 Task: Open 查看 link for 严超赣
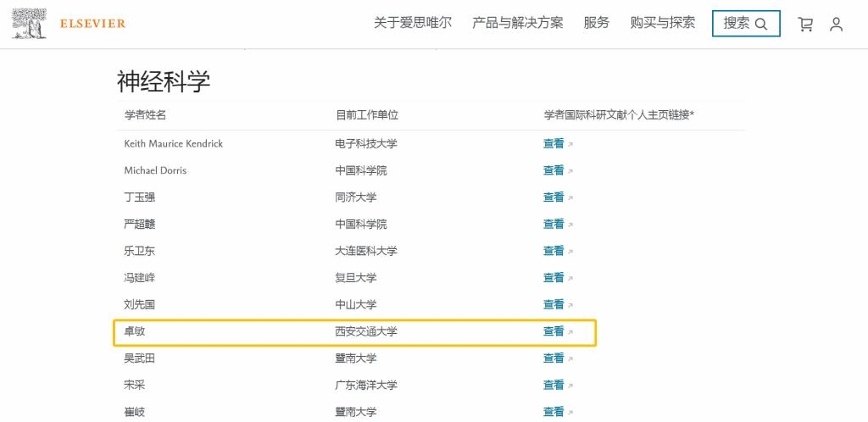(554, 224)
